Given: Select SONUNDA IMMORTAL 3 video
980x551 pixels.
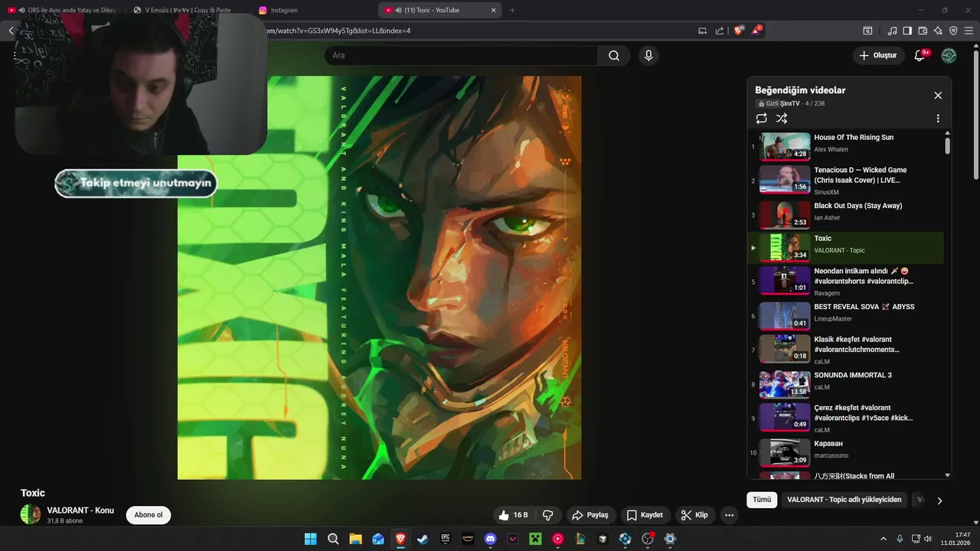Looking at the screenshot, I should (845, 384).
